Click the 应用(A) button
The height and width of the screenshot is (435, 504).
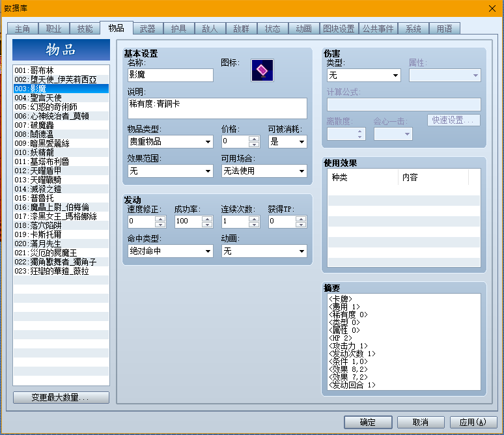473,422
